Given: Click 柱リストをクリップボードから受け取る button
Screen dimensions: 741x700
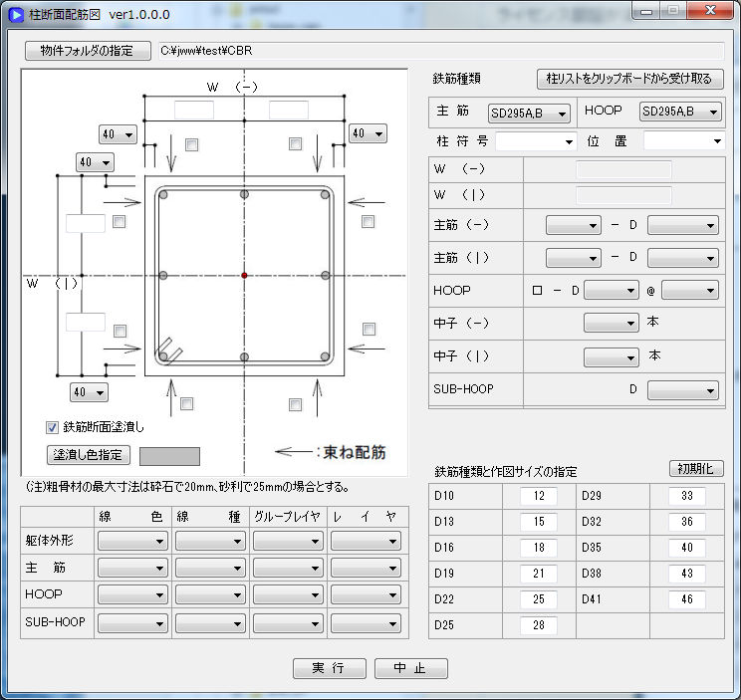Looking at the screenshot, I should click(x=629, y=79).
